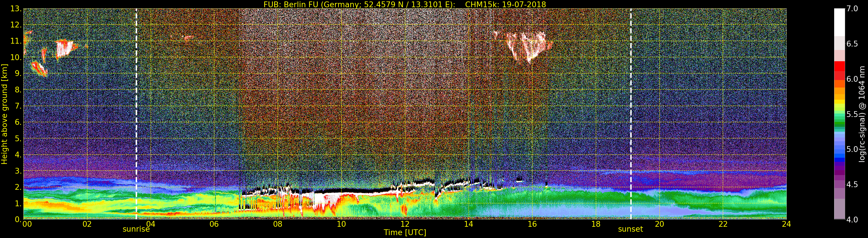Click the colorbar tick label '4.5'
This screenshot has height=238, width=868.
pyautogui.click(x=852, y=184)
